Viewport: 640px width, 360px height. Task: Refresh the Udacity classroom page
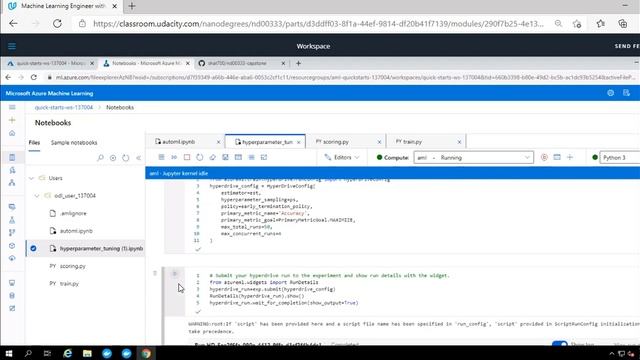(57, 24)
